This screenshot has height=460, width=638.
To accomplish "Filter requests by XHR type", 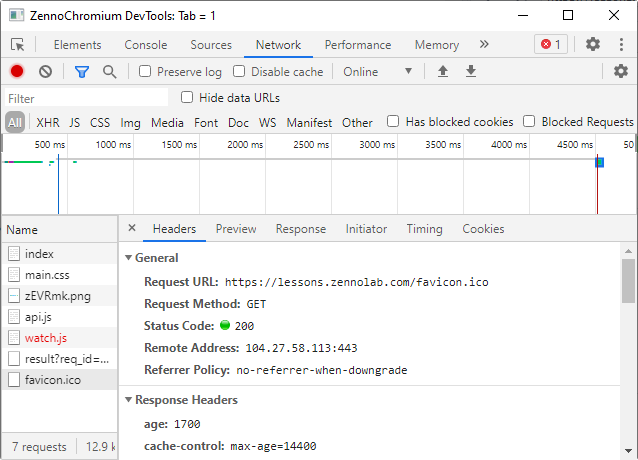I will [48, 123].
